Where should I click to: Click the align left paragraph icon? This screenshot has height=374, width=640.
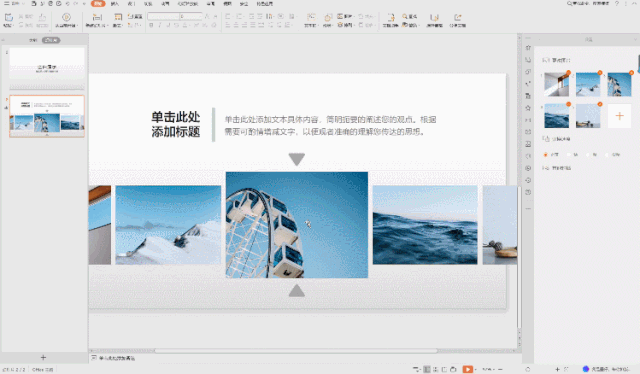point(228,25)
